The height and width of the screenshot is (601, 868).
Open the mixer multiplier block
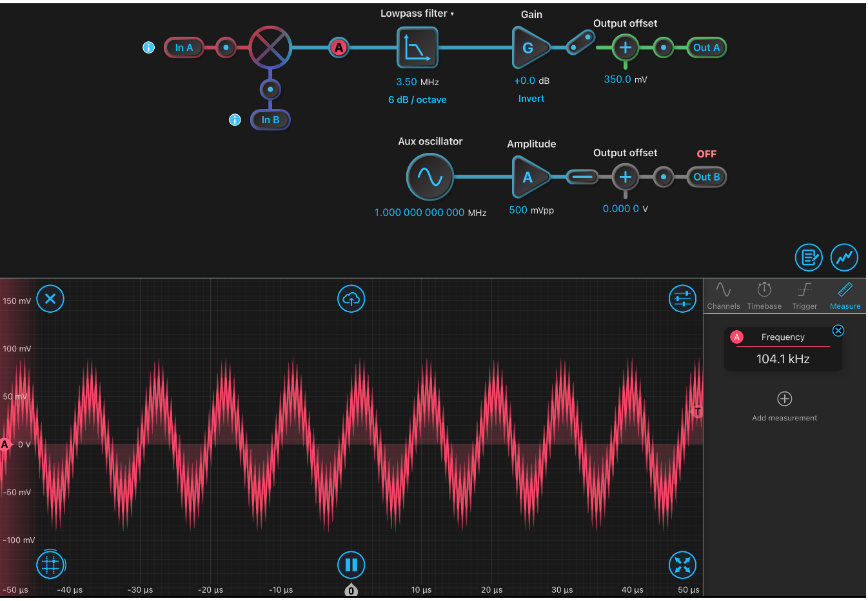click(x=270, y=48)
